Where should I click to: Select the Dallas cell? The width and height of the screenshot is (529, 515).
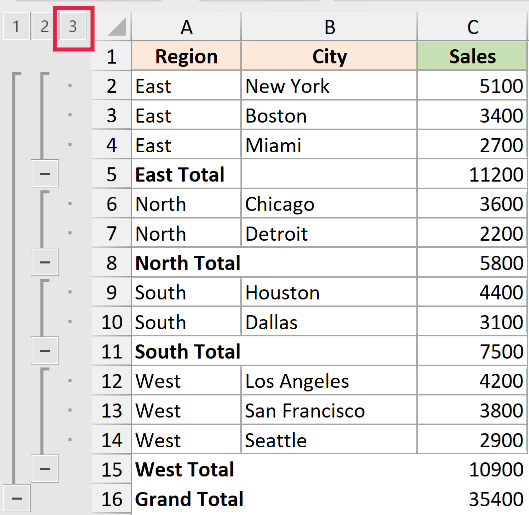point(329,321)
